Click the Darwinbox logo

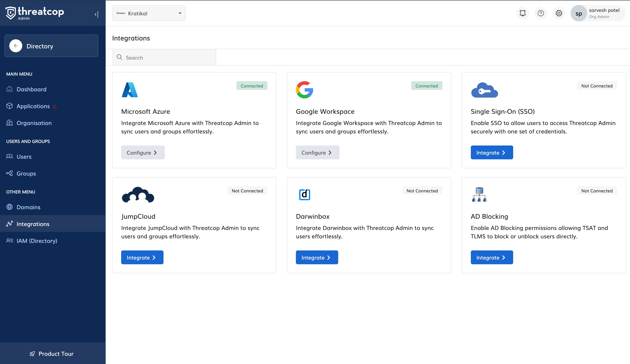click(x=305, y=194)
